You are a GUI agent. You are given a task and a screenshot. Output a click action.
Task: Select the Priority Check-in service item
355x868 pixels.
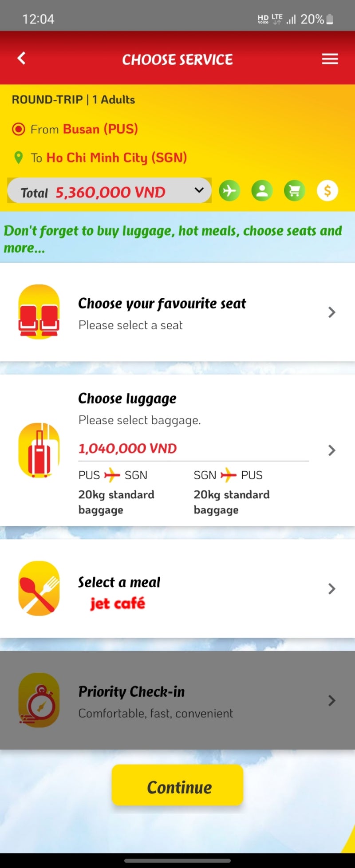point(177,700)
